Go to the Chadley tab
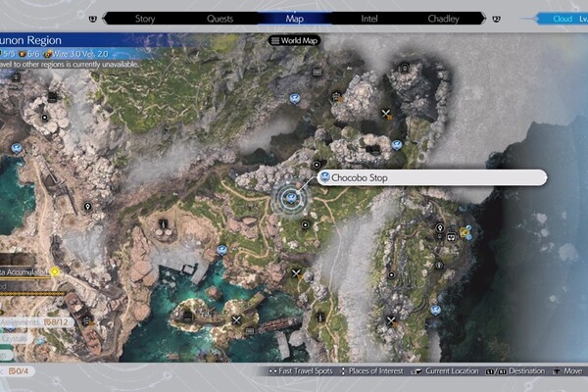588x392 pixels. [x=443, y=19]
